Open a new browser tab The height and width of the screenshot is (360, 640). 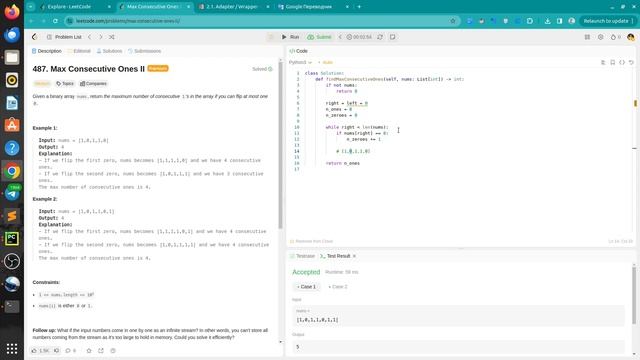(x=359, y=7)
